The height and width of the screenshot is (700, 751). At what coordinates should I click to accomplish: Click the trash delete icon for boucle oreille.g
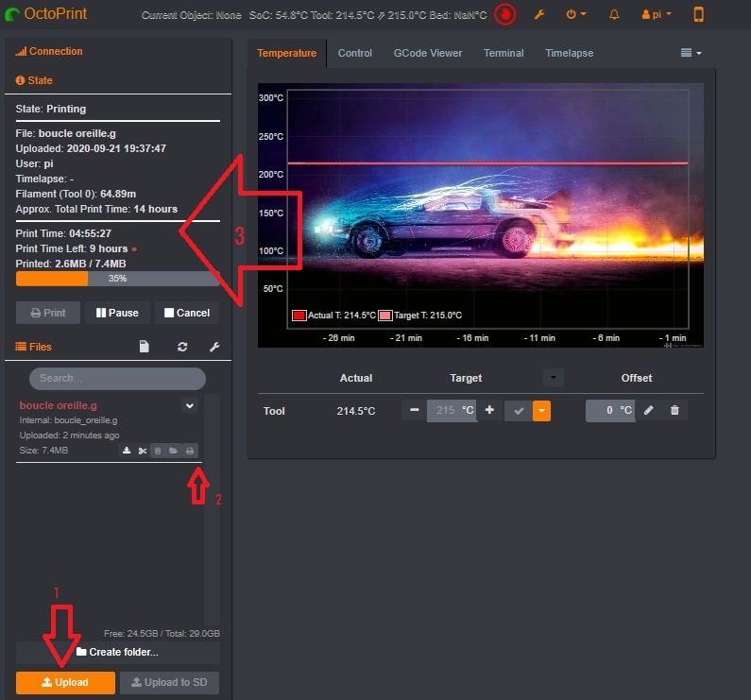[158, 451]
